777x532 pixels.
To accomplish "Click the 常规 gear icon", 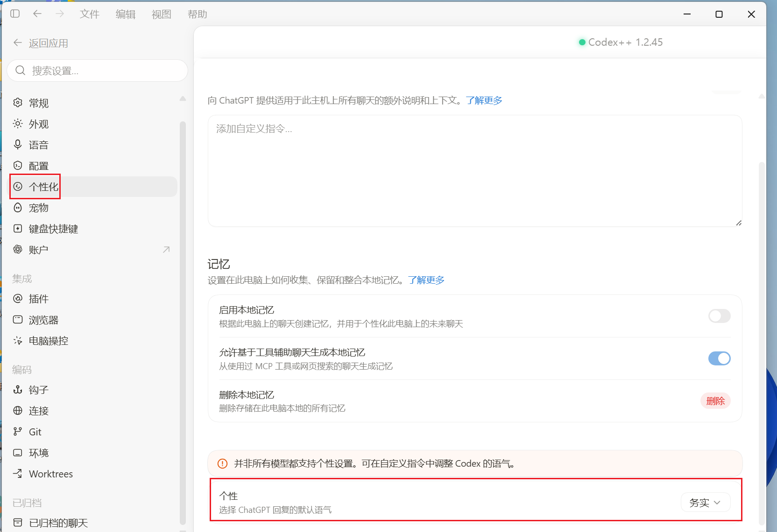I will [18, 103].
